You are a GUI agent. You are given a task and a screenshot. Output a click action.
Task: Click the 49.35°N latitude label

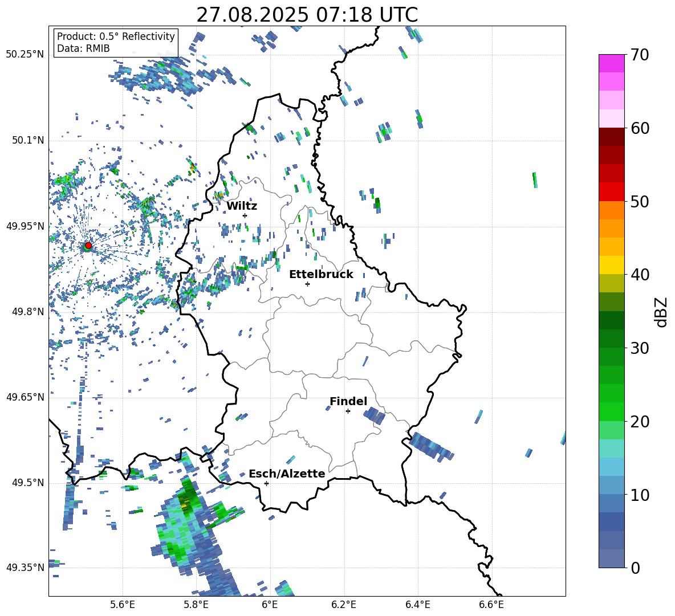(25, 568)
